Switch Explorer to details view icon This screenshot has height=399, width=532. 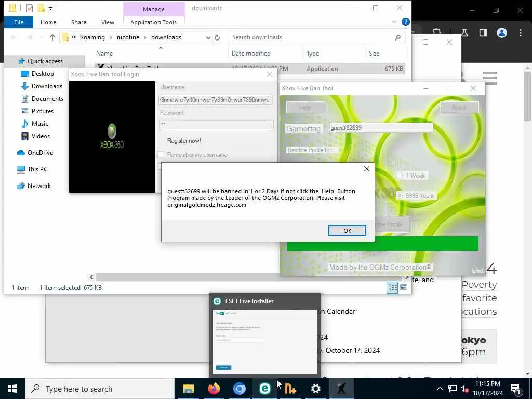[392, 288]
